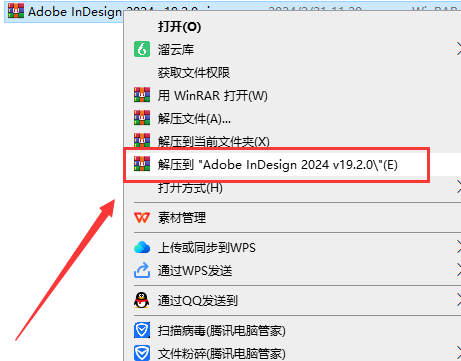Viewport: 461px width, 361px height.
Task: Expand the 溜云库 submenu arrow
Action: click(x=459, y=50)
